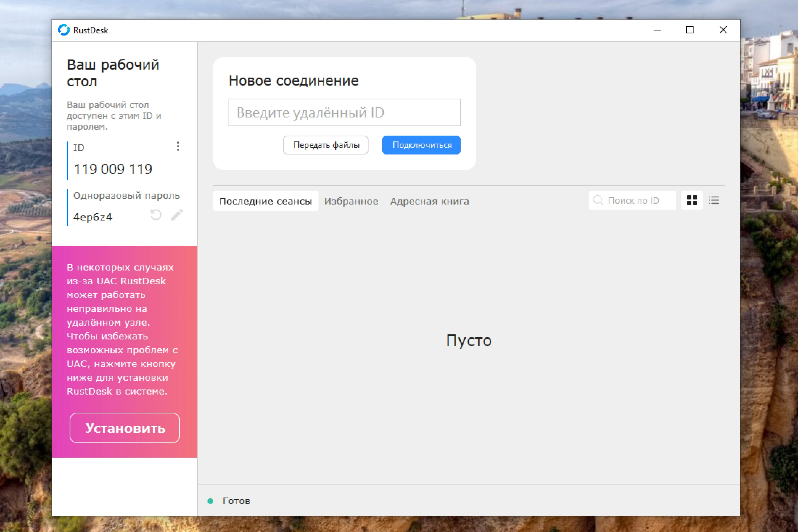The height and width of the screenshot is (532, 798).
Task: Maximize the RustDesk window
Action: click(690, 30)
